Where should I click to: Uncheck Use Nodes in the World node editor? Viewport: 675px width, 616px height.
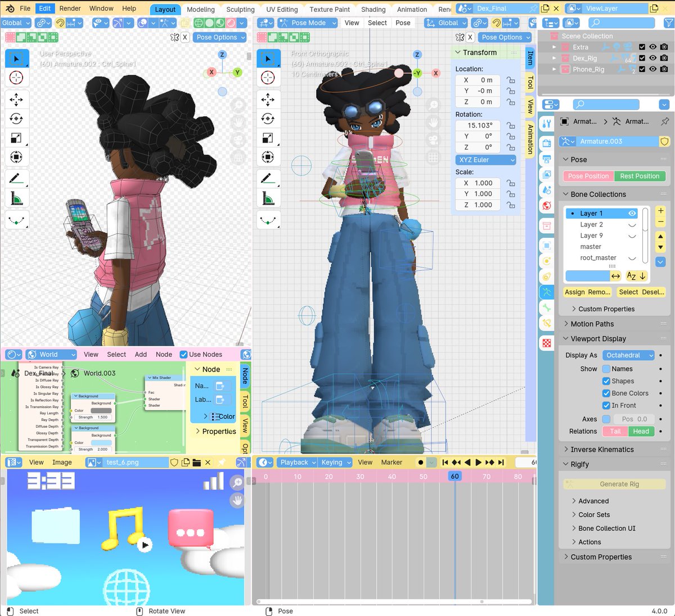coord(183,355)
